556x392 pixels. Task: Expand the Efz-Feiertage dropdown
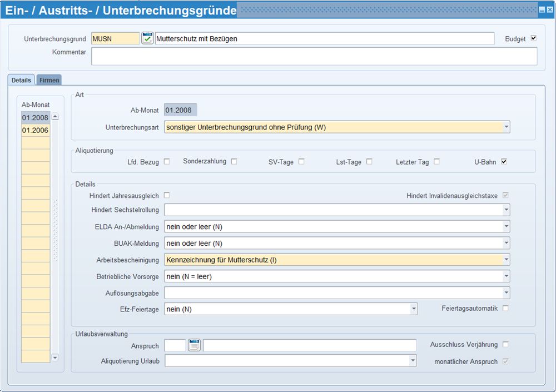413,309
